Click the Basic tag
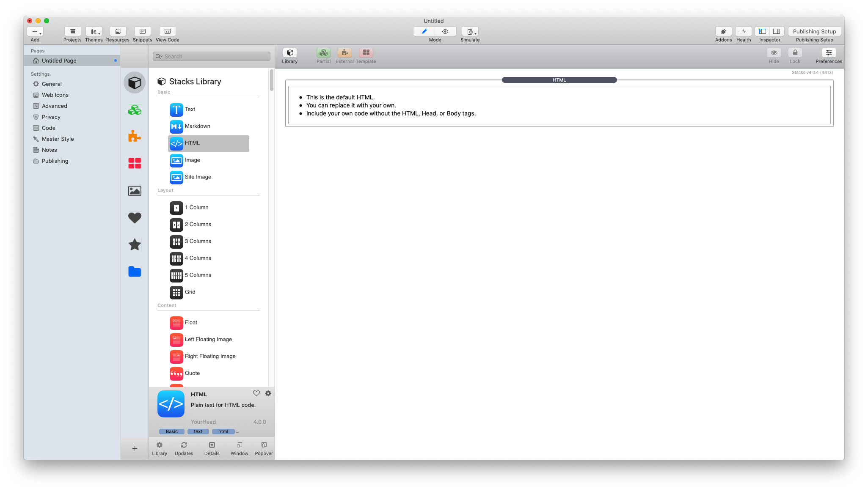 tap(172, 431)
